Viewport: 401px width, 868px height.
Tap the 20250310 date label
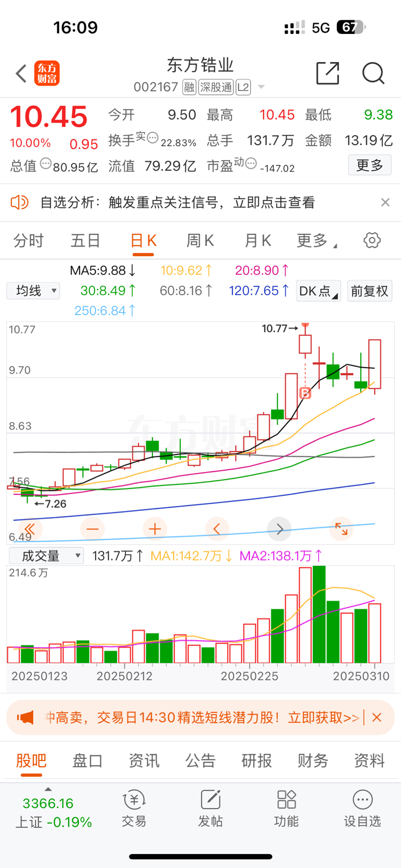(x=361, y=676)
